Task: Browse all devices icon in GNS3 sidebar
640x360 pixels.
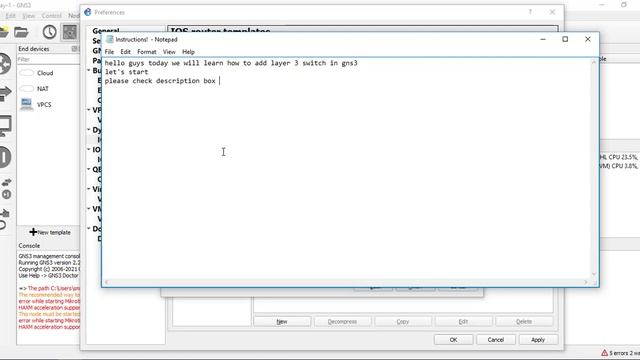Action: pyautogui.click(x=6, y=189)
